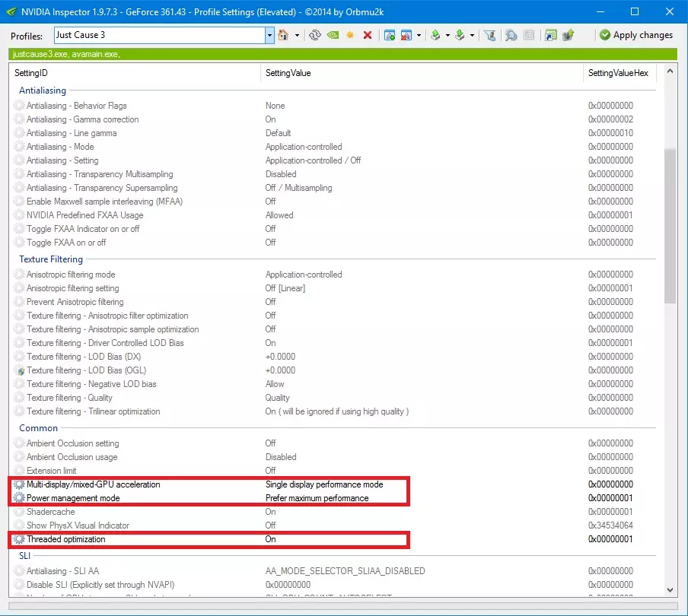This screenshot has width=688, height=616.
Task: Sort by the SettingValue column header
Action: tap(422, 73)
